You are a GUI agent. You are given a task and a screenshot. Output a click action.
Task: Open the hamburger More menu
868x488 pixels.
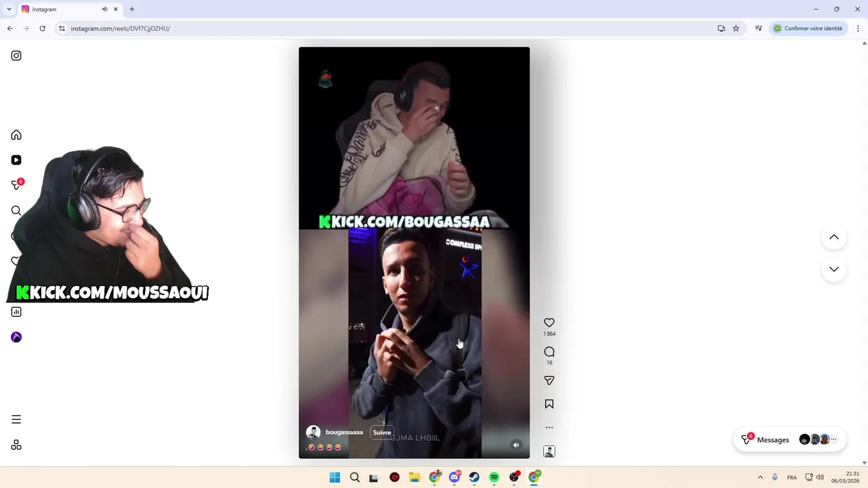[16, 420]
